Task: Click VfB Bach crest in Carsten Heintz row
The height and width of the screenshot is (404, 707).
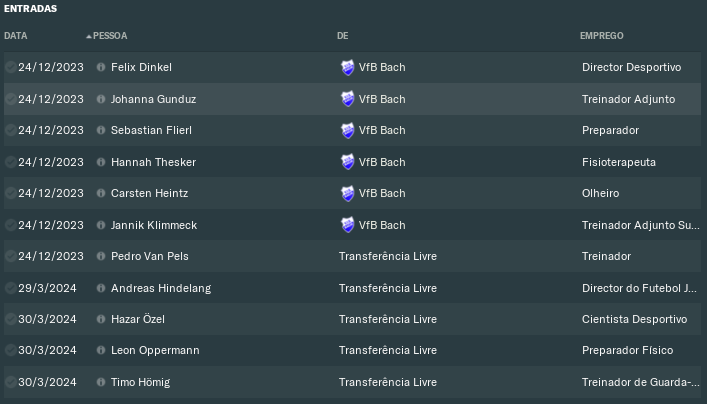Action: [x=348, y=193]
